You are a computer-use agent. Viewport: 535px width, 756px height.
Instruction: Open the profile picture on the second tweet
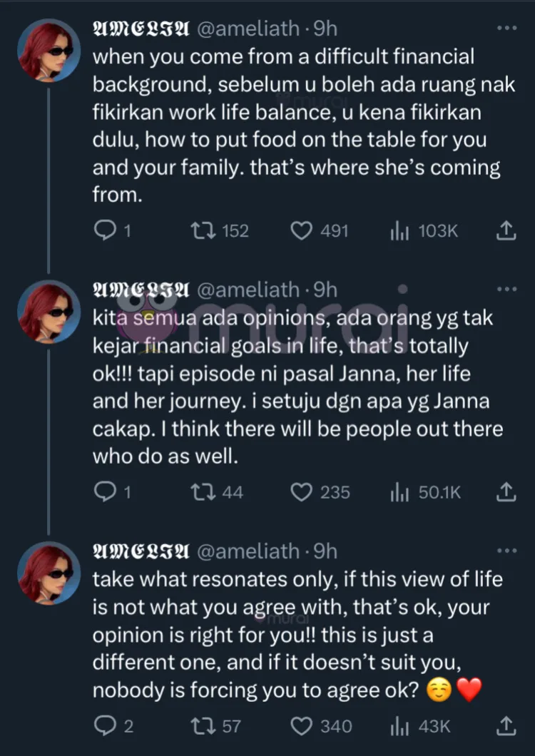49,312
